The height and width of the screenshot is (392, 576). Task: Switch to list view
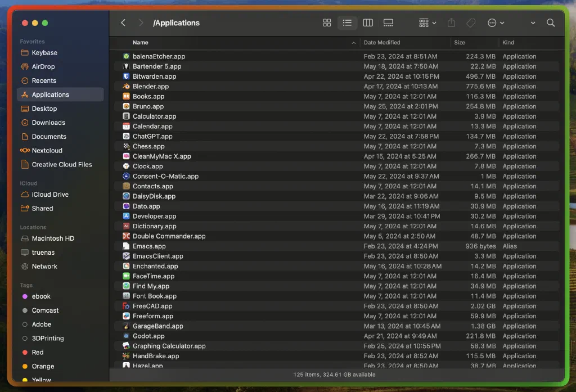pyautogui.click(x=346, y=23)
